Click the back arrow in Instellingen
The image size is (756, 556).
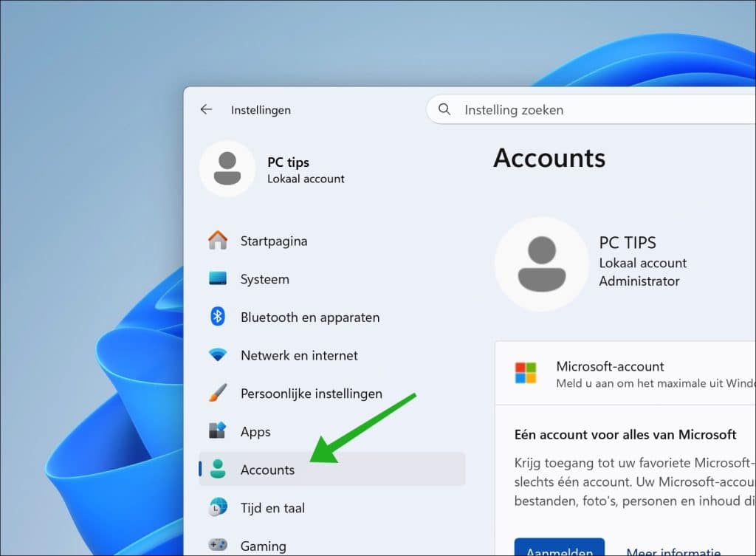click(207, 109)
